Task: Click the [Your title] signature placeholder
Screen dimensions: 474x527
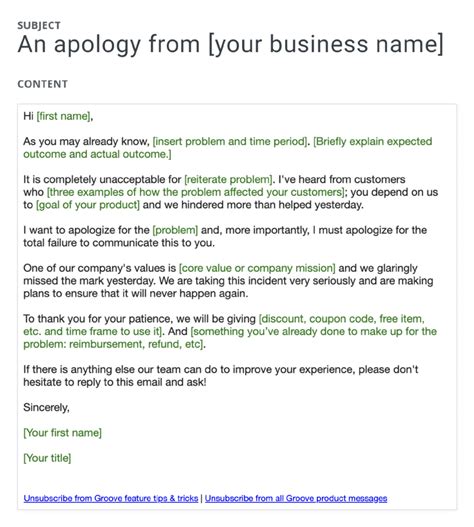Action: pos(47,458)
